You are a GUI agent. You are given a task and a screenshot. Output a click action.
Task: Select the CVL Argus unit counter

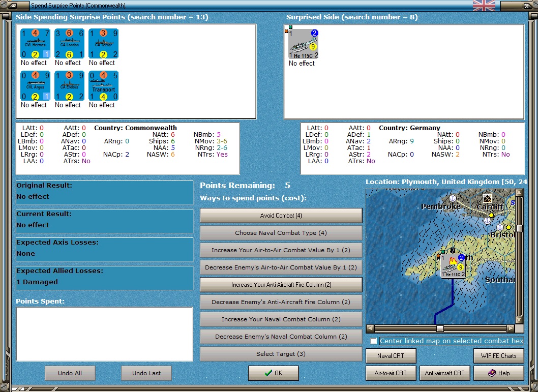click(35, 86)
